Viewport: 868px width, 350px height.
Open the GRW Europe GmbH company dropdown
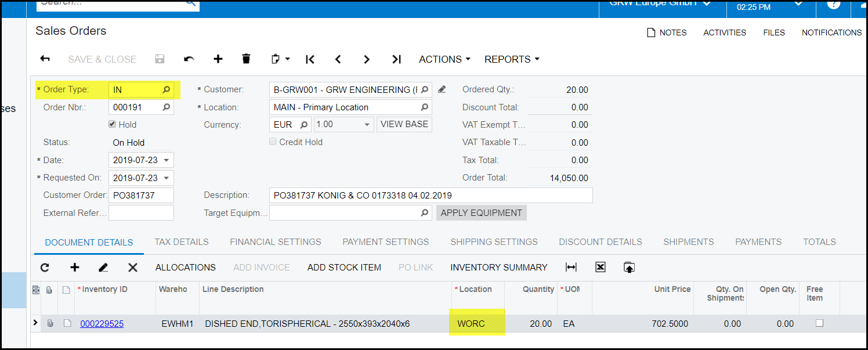click(x=660, y=3)
